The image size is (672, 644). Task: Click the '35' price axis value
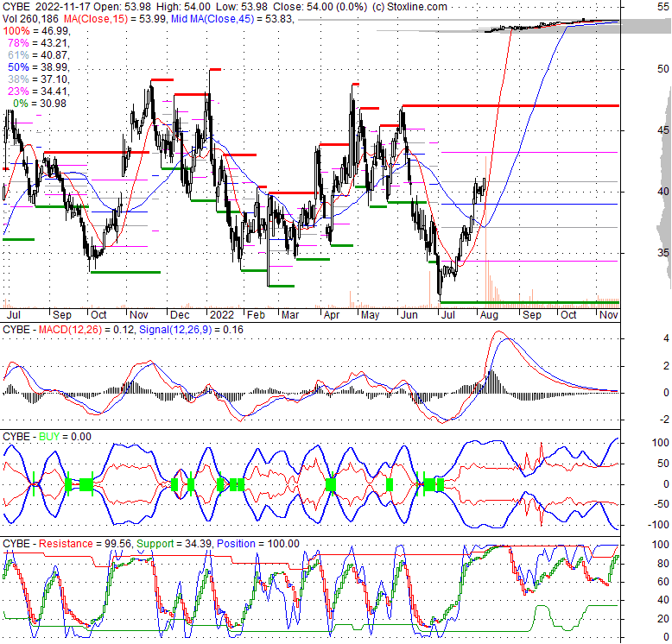point(662,253)
